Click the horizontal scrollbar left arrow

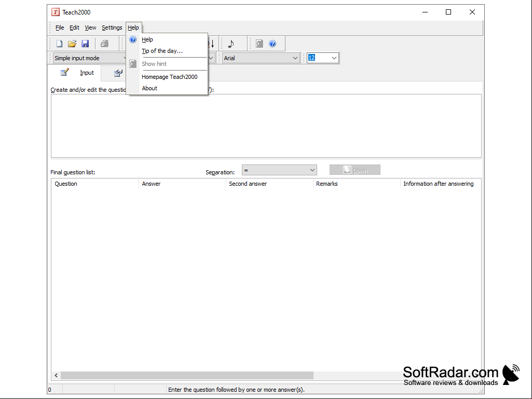57,376
